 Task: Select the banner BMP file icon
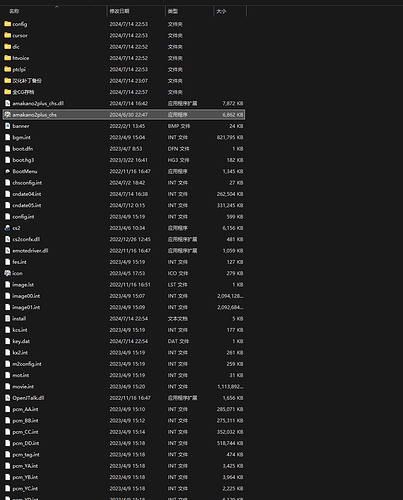[8, 126]
